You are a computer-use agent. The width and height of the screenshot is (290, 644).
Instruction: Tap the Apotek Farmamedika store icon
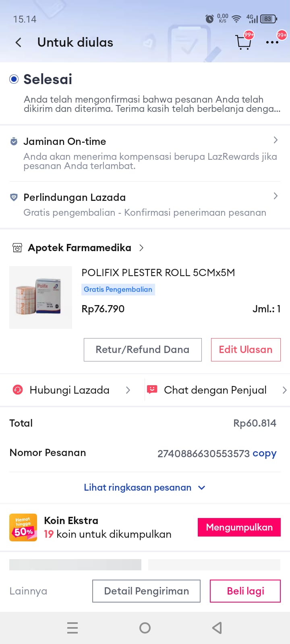click(17, 248)
